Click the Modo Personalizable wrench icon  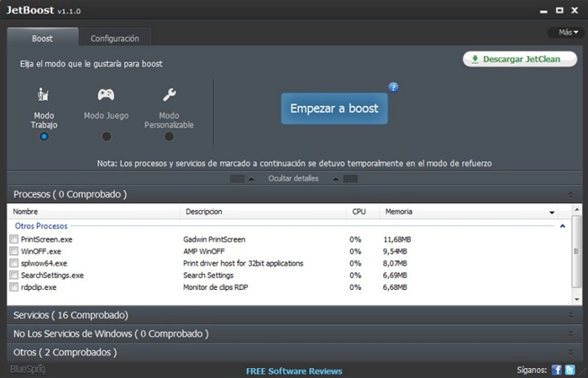pos(169,94)
